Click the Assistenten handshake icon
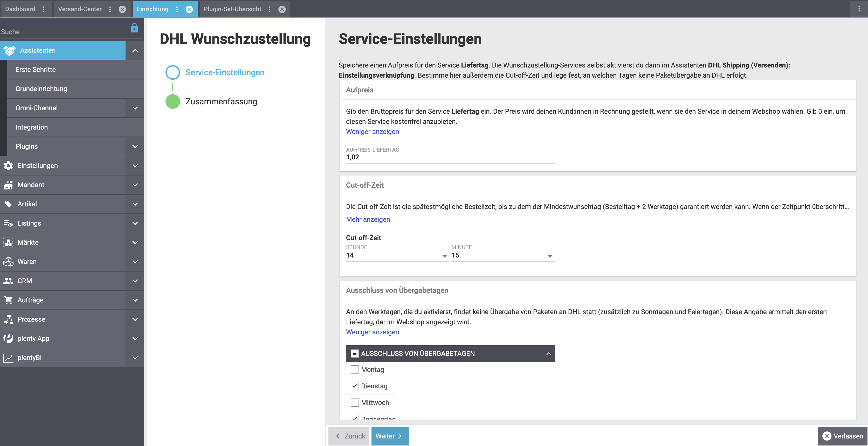Screen dimensions: 868x446 pyautogui.click(x=9, y=51)
